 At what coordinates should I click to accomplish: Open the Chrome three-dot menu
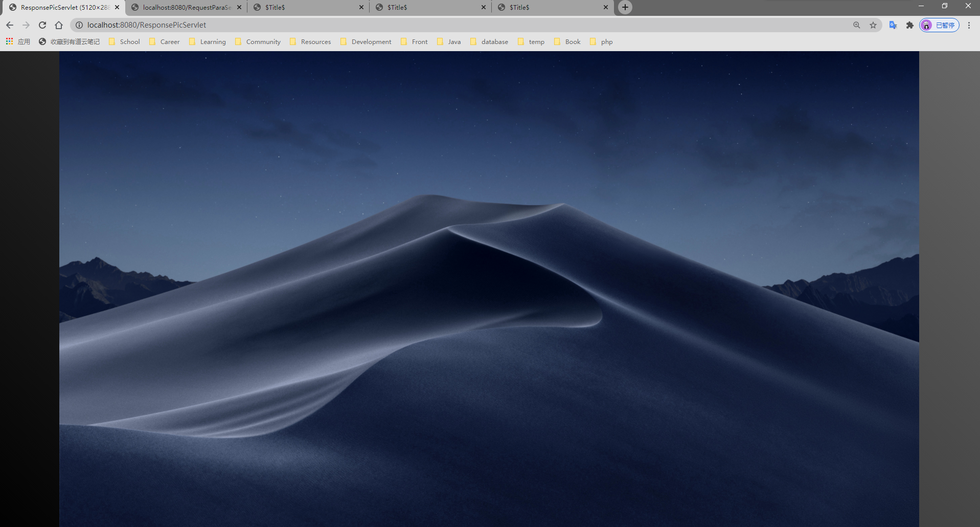pos(969,25)
